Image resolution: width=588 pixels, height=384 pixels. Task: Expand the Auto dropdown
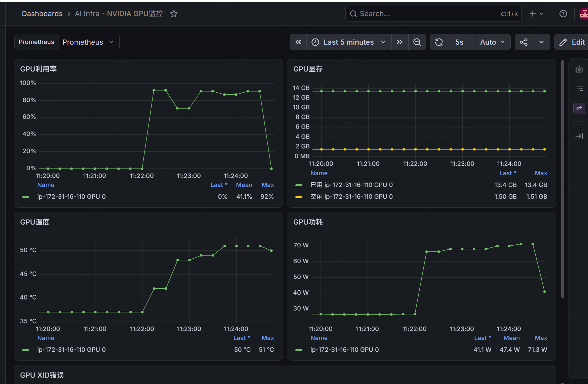point(493,42)
